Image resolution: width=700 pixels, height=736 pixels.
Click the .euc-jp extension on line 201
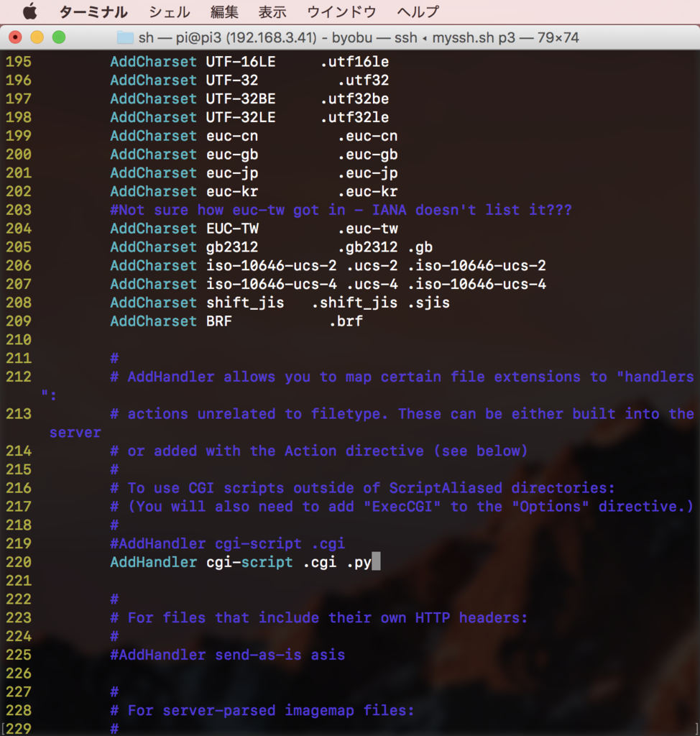[367, 173]
